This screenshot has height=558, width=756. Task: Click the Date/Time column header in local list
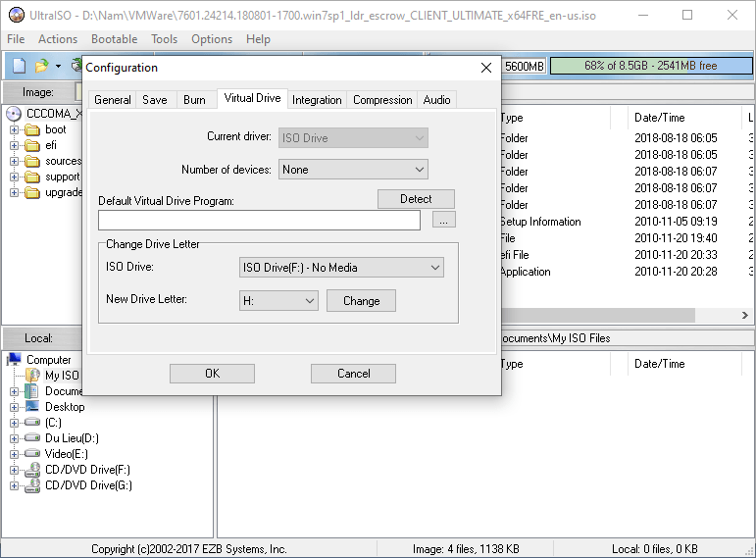pyautogui.click(x=683, y=364)
